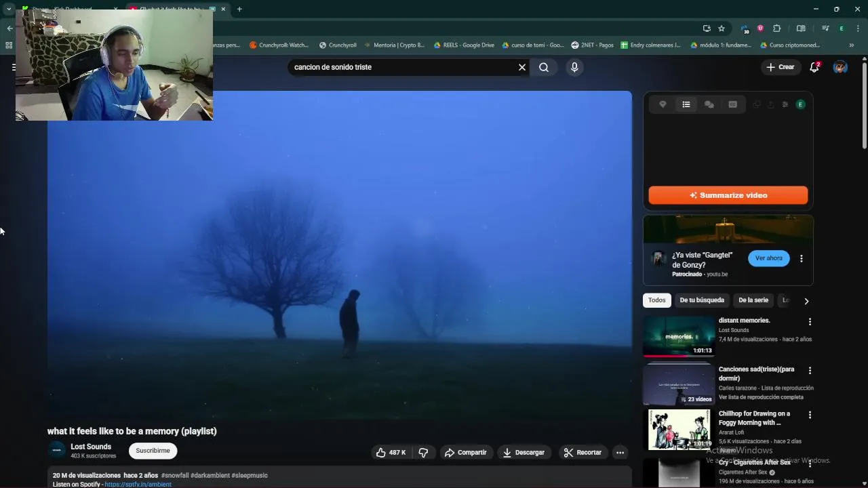Select gem icon in summarizer panel
The height and width of the screenshot is (488, 868).
tap(663, 104)
